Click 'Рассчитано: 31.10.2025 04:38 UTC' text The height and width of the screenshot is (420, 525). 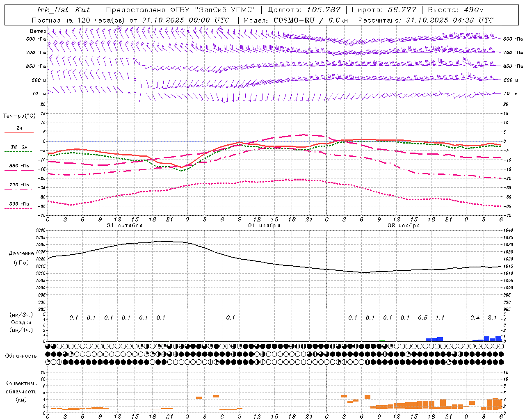click(x=426, y=20)
